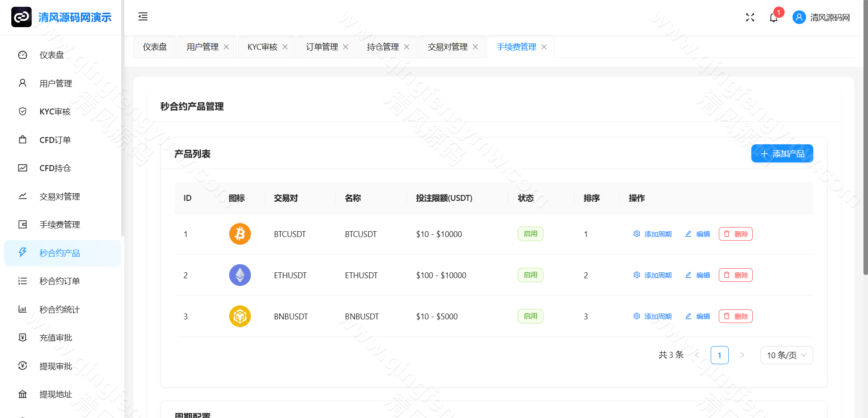The width and height of the screenshot is (868, 418).
Task: Collapse the sidebar using the hamburger icon
Action: pyautogui.click(x=143, y=17)
